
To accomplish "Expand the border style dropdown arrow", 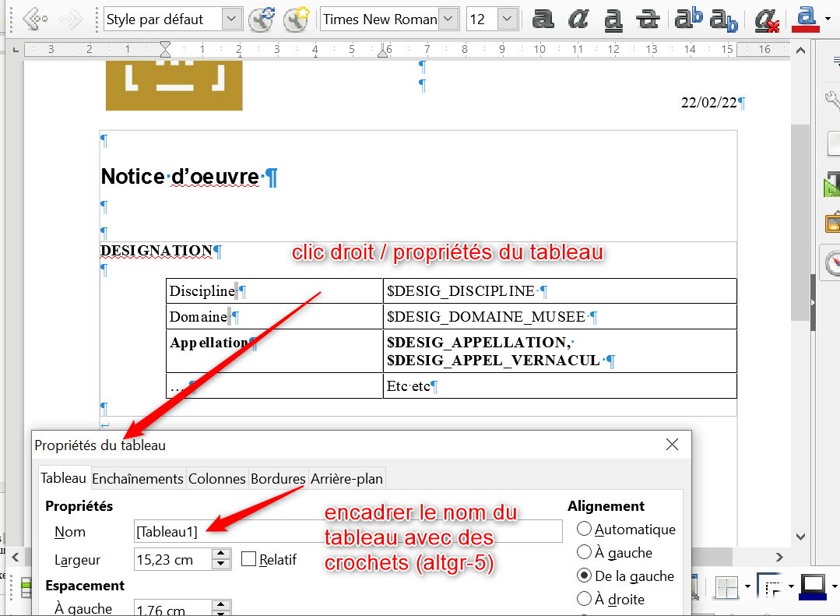I will point(791,586).
